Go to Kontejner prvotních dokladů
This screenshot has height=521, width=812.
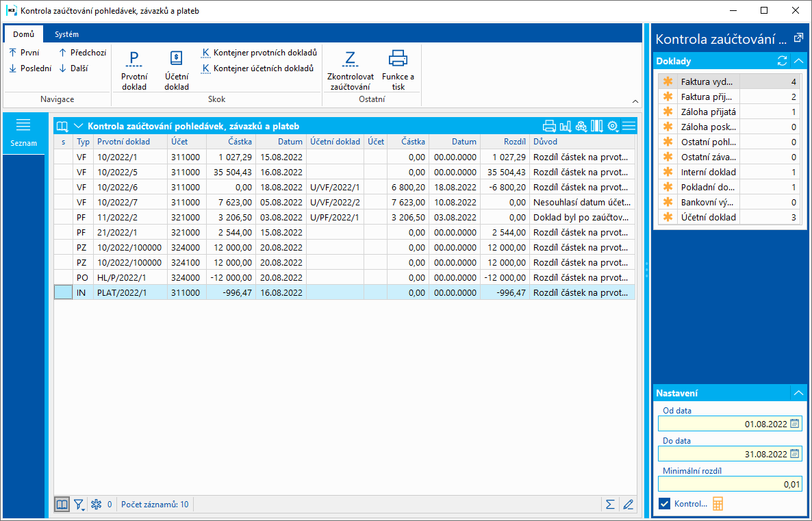pos(259,52)
